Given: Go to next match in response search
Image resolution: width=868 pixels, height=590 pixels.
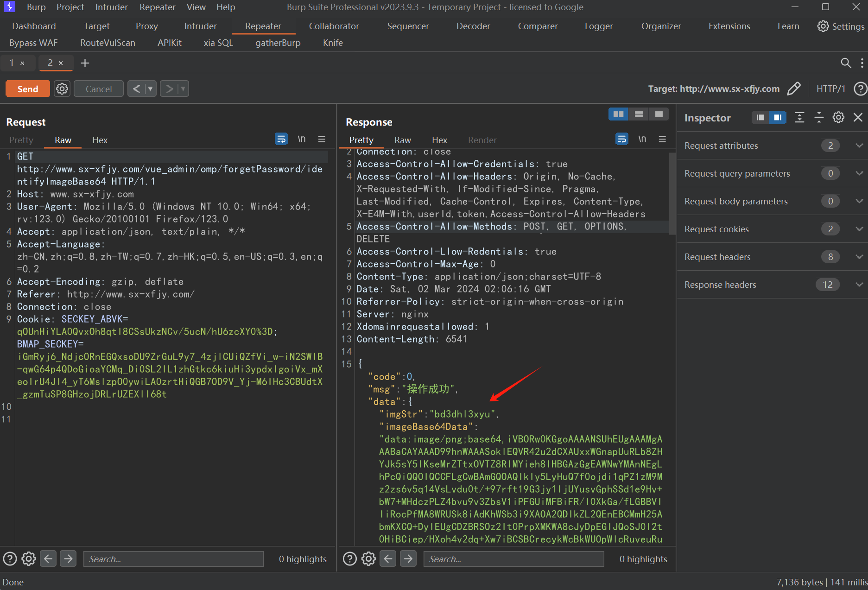Looking at the screenshot, I should tap(408, 559).
